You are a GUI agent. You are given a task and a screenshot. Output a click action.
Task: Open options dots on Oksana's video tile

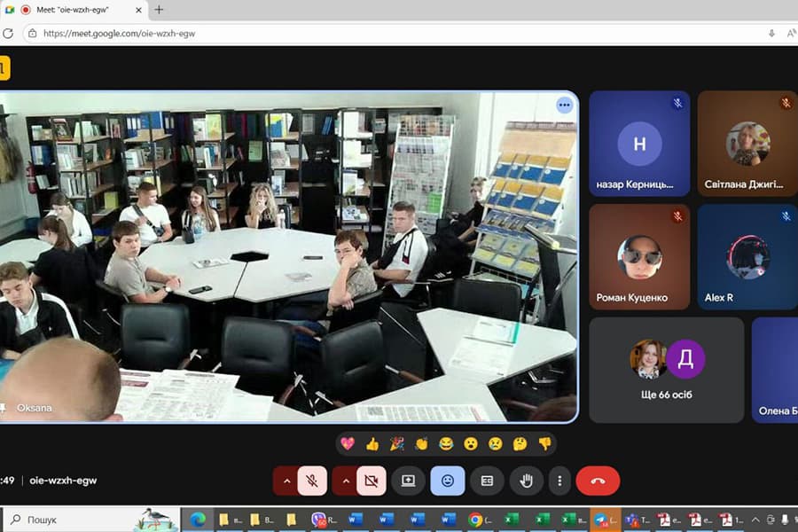coord(565,106)
